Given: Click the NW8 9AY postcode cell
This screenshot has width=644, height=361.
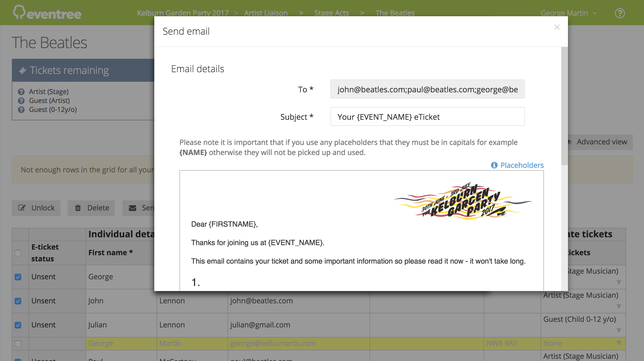Looking at the screenshot, I should 512,343.
